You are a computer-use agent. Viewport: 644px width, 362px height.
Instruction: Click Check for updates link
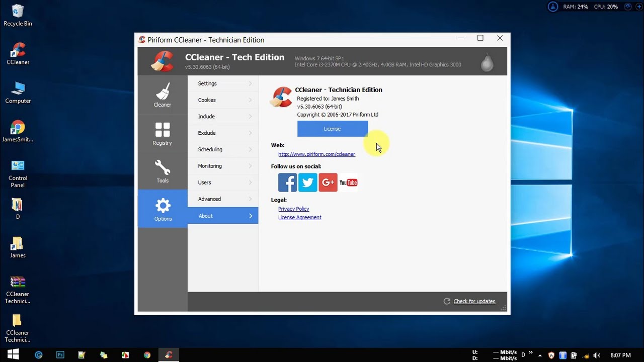click(474, 301)
